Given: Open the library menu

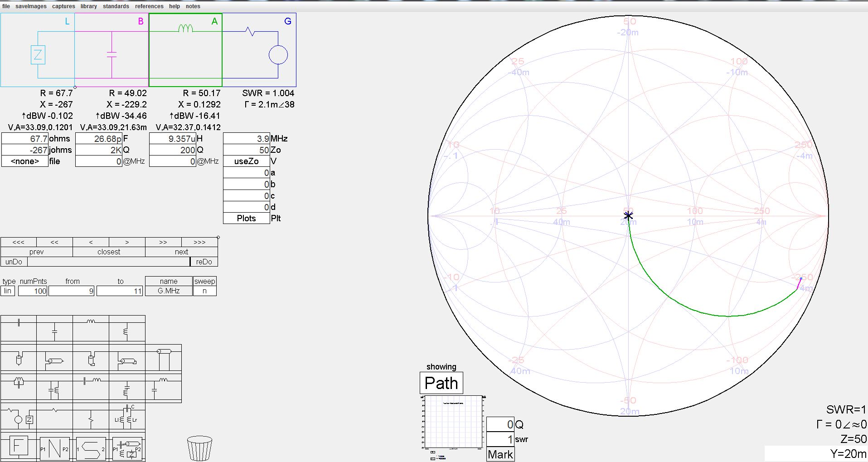Looking at the screenshot, I should (x=89, y=6).
